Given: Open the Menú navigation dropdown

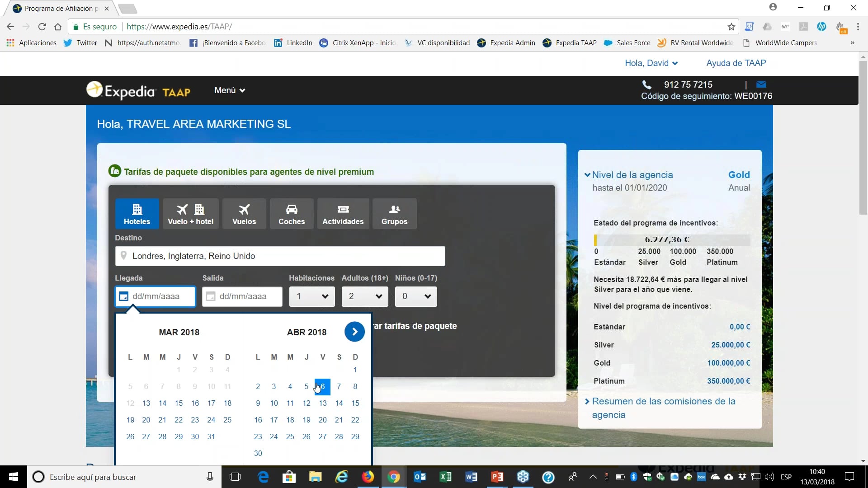Looking at the screenshot, I should click(229, 90).
